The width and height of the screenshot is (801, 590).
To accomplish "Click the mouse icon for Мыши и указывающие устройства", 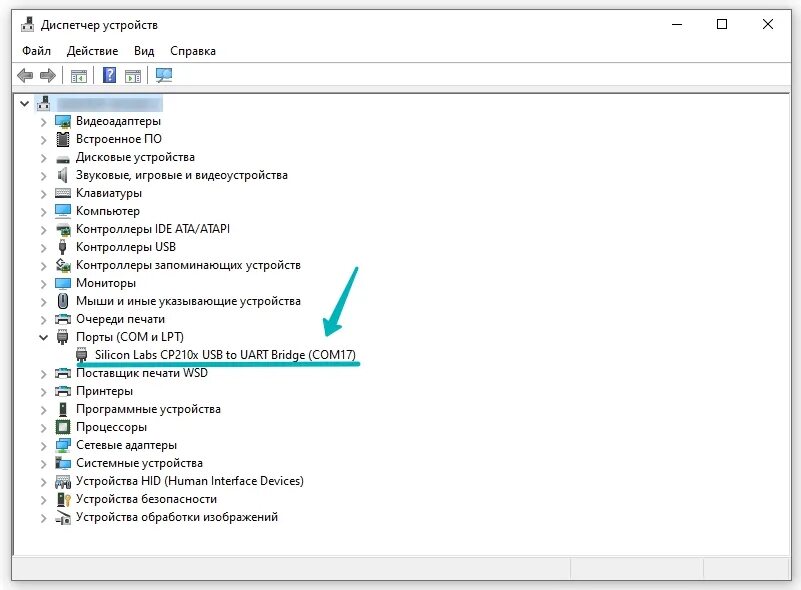I will click(63, 301).
